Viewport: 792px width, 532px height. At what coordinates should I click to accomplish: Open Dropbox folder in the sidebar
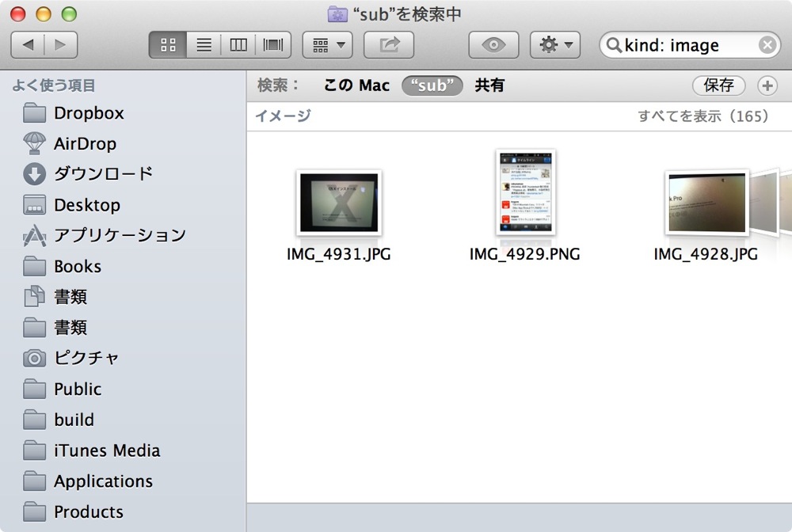[124, 113]
